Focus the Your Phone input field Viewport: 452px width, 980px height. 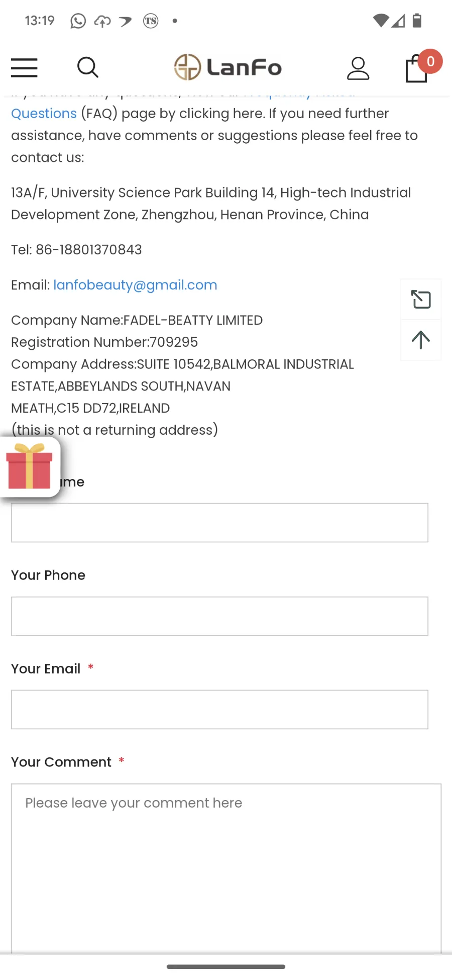coord(219,616)
